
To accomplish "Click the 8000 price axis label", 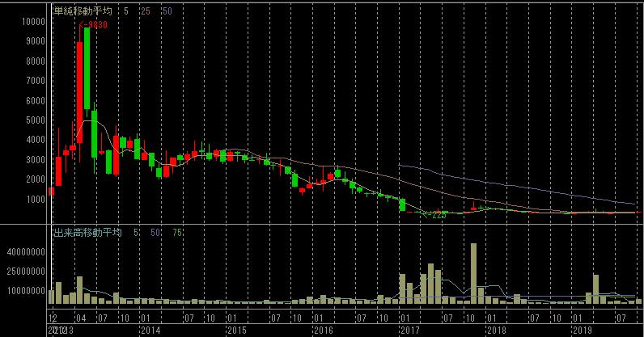I will [36, 61].
